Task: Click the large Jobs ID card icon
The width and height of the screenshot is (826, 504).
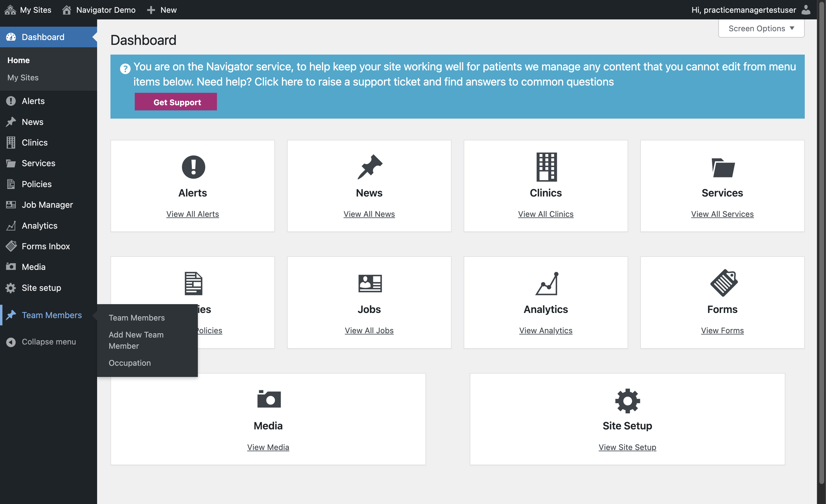Action: 370,284
